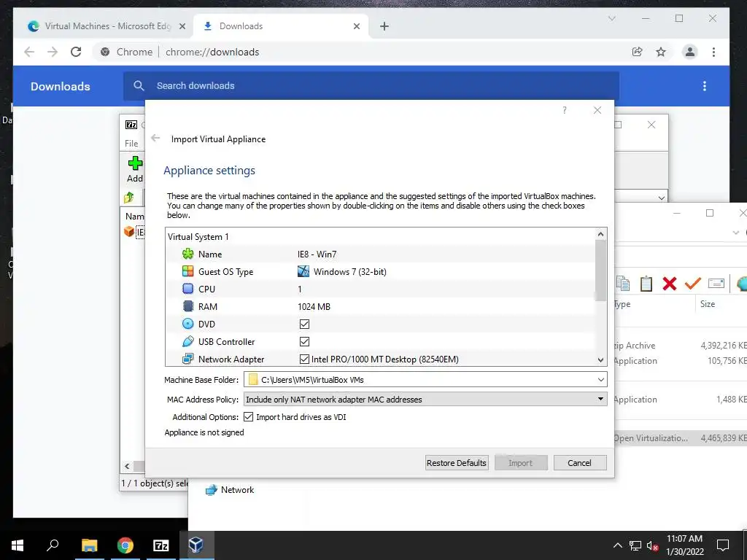Screen dimensions: 747x560
Task: Uncheck the Network Adapter checkbox
Action: point(304,359)
